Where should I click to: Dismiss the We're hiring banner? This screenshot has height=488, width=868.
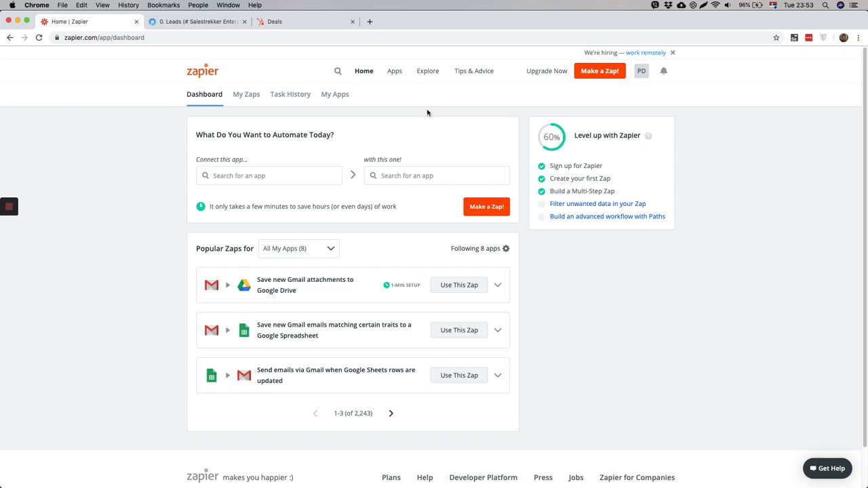point(673,52)
